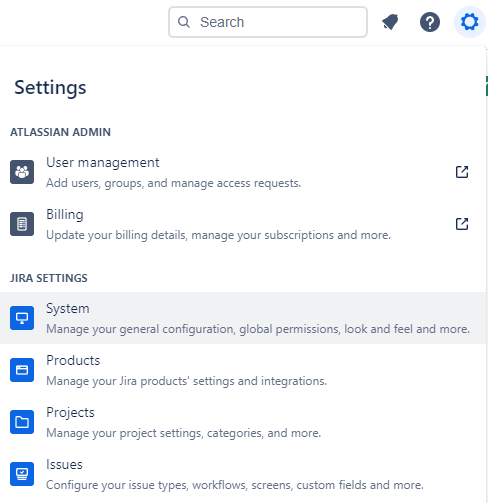488x503 pixels.
Task: Open the notifications bell icon
Action: [390, 22]
